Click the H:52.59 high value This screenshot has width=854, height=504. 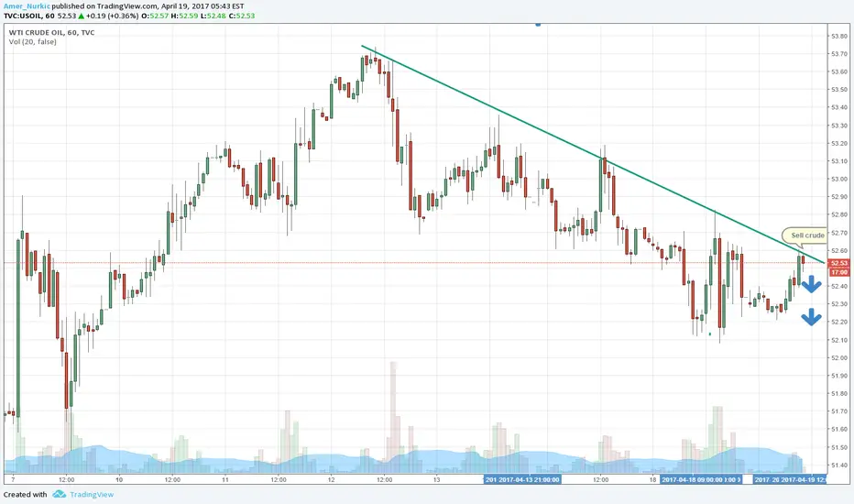[x=184, y=16]
